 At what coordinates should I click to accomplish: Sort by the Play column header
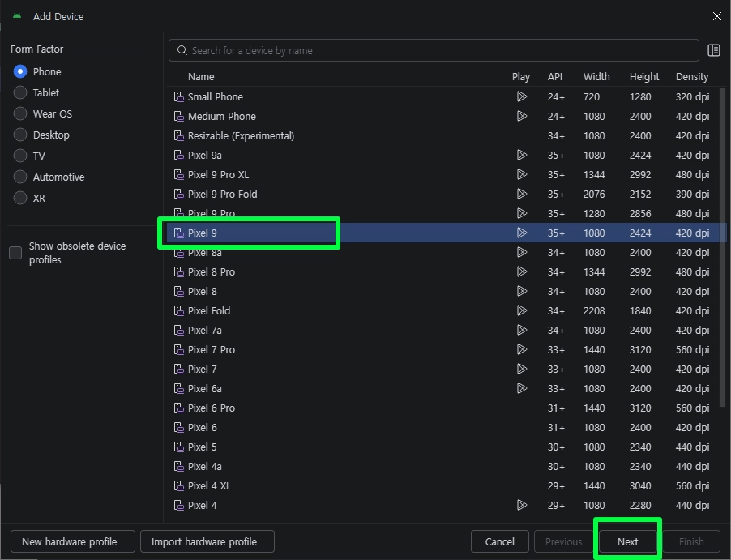coord(521,76)
